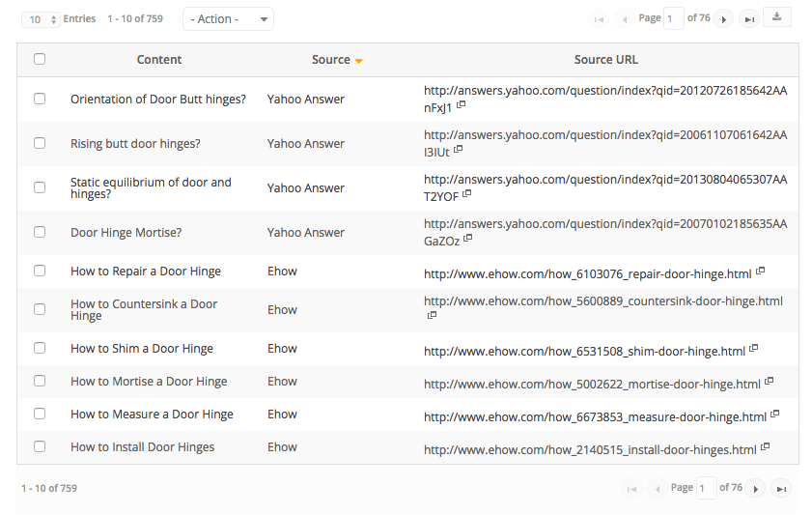The image size is (812, 515).
Task: Open external link icon for repair-door-hinge URL
Action: coord(760,271)
